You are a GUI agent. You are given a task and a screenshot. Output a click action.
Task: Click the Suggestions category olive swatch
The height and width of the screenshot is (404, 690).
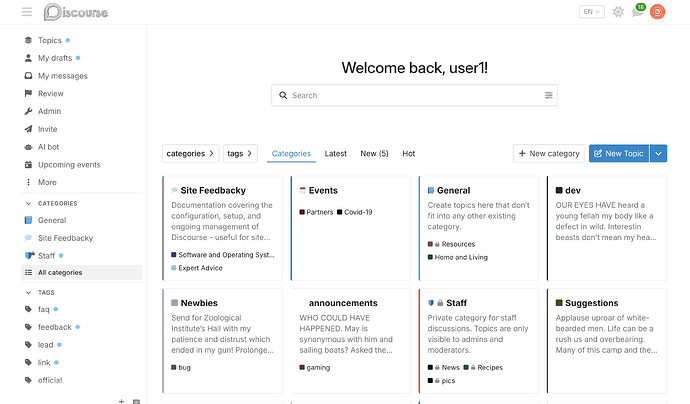point(559,303)
